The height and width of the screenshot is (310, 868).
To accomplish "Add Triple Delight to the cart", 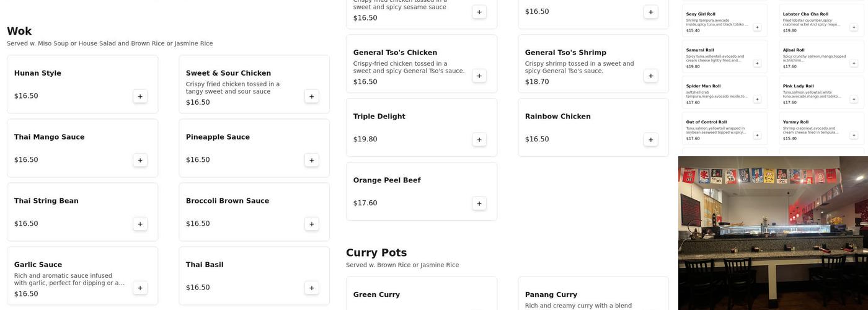I will pos(479,139).
